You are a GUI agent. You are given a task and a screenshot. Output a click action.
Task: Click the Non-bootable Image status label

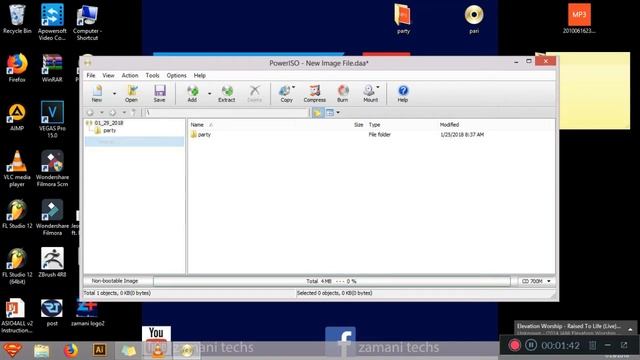click(115, 281)
